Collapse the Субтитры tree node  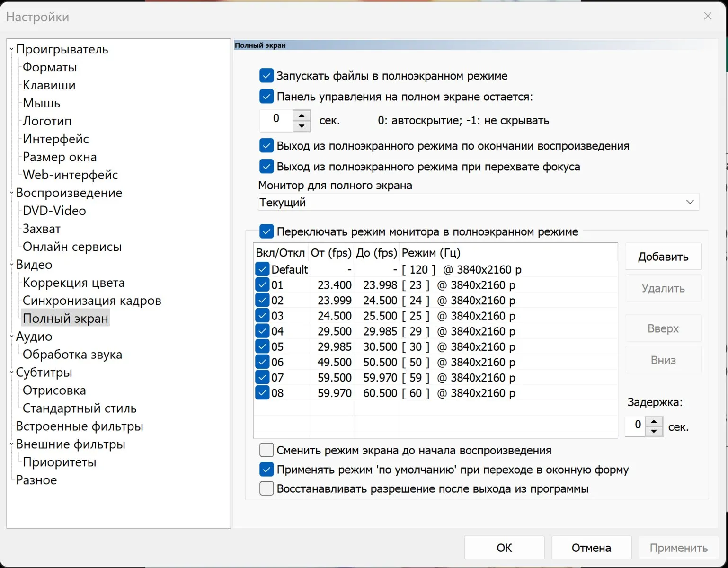click(x=11, y=373)
